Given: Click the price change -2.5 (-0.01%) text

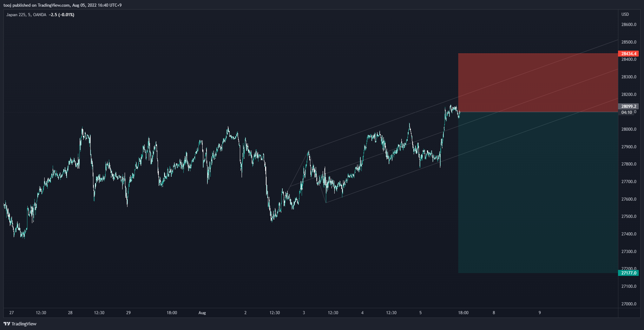Looking at the screenshot, I should [x=61, y=15].
